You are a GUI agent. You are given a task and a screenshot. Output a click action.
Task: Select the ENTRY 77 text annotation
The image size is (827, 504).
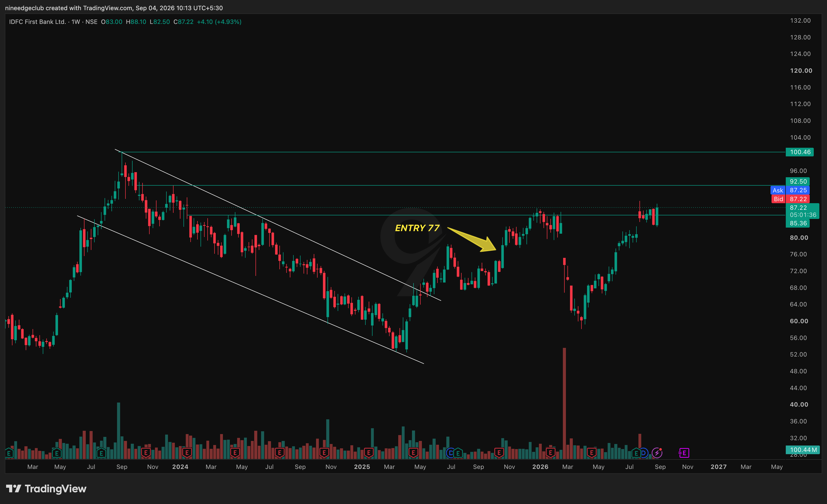pos(417,228)
